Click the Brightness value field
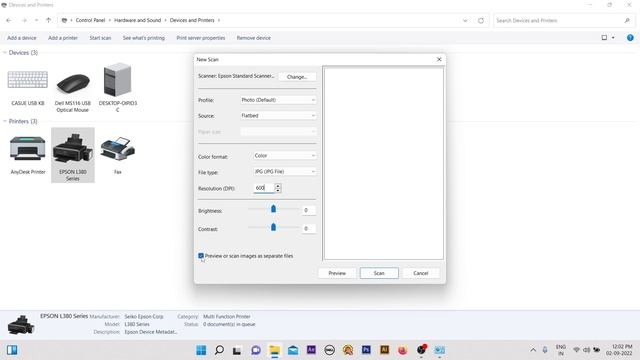 pyautogui.click(x=309, y=210)
